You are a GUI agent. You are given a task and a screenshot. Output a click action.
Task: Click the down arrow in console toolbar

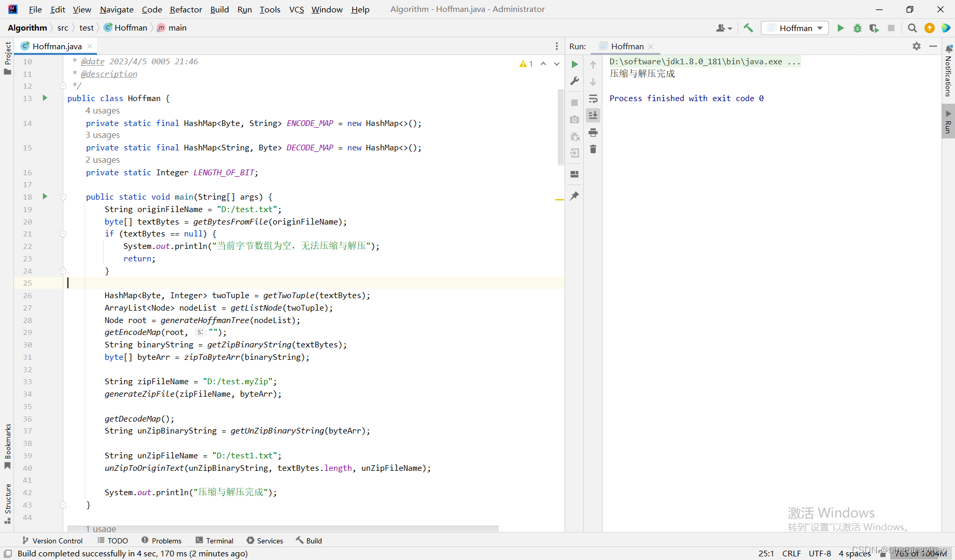tap(593, 82)
